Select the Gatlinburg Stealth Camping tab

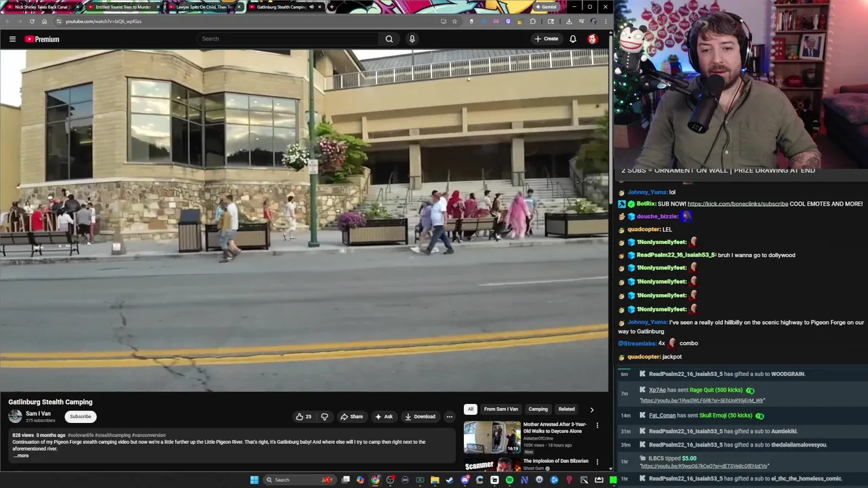(280, 7)
